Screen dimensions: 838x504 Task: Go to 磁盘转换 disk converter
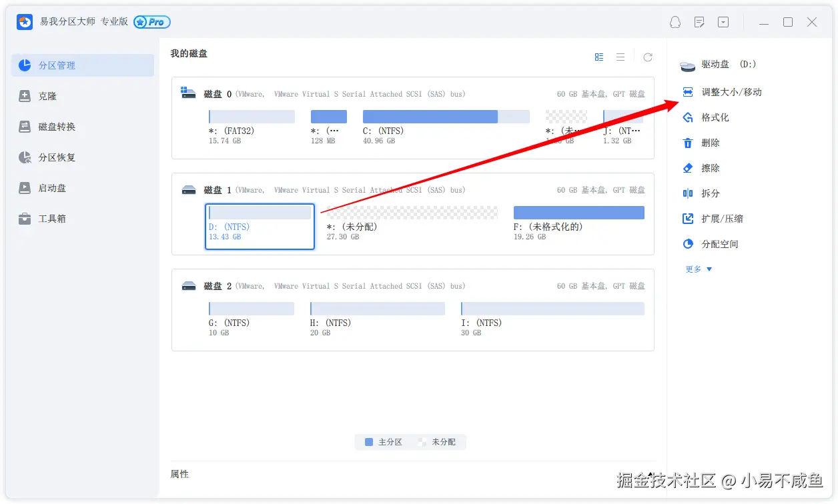(x=83, y=127)
